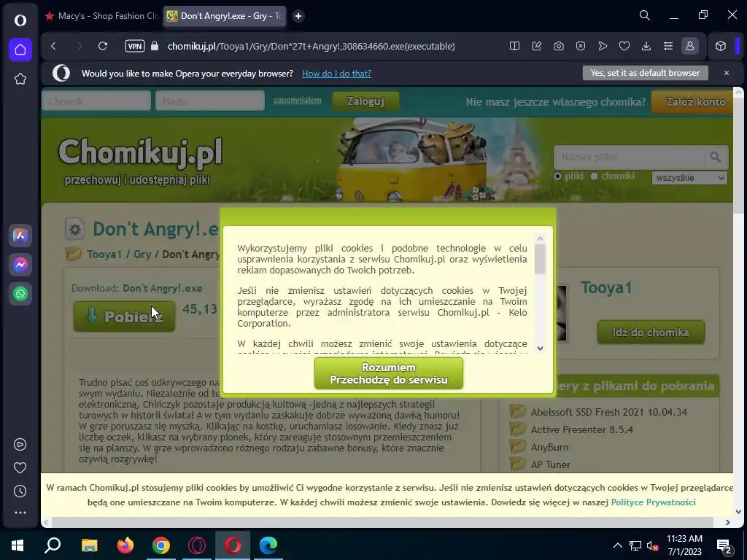
Task: Click the 'Załóż konto' button
Action: (693, 101)
